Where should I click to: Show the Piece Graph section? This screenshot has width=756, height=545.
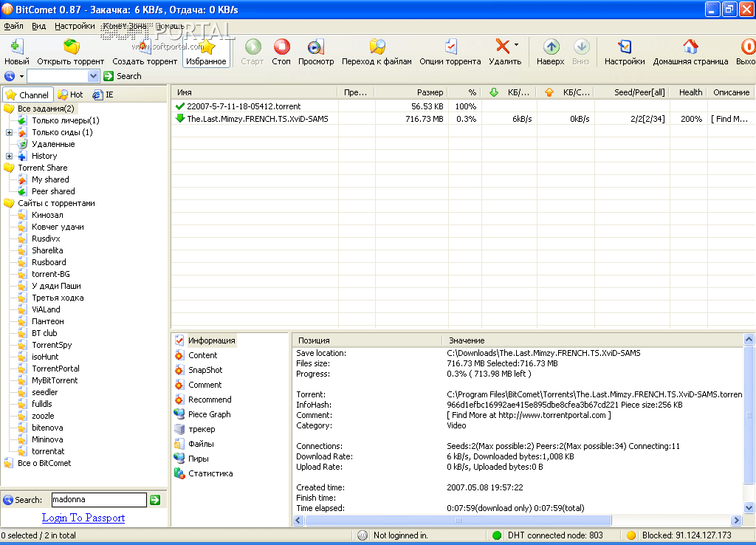[x=209, y=414]
